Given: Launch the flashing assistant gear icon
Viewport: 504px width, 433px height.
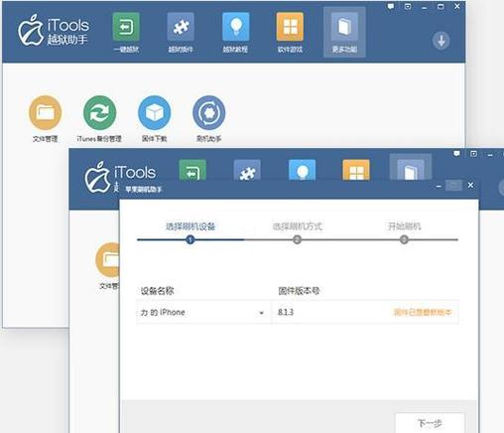Looking at the screenshot, I should (x=209, y=112).
